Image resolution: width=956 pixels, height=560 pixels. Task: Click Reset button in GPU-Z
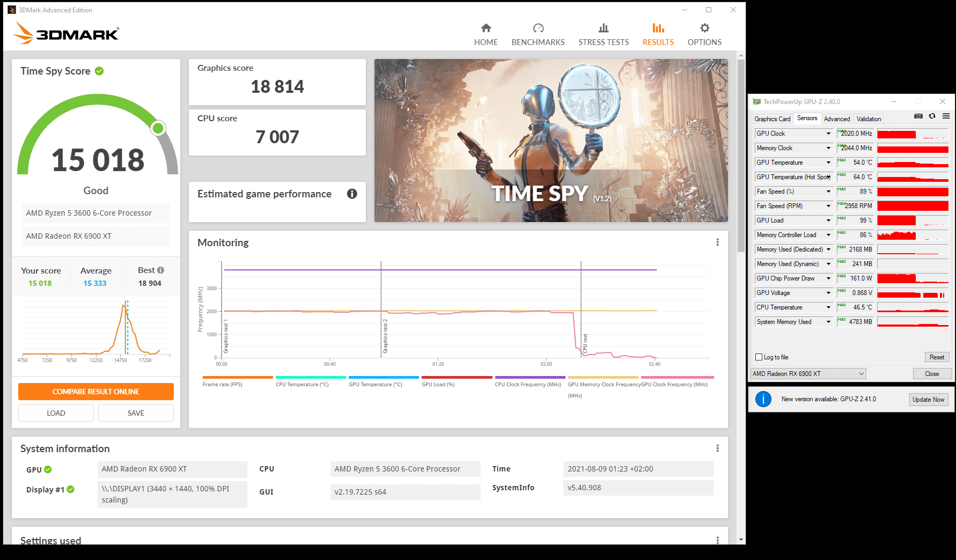pyautogui.click(x=937, y=357)
